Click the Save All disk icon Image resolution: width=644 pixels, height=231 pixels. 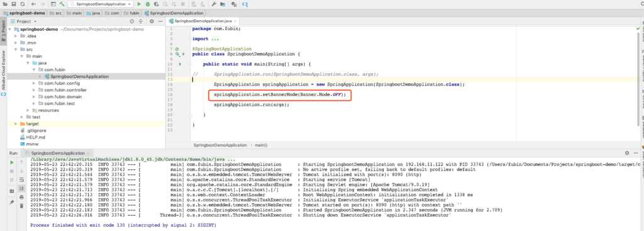14,4
